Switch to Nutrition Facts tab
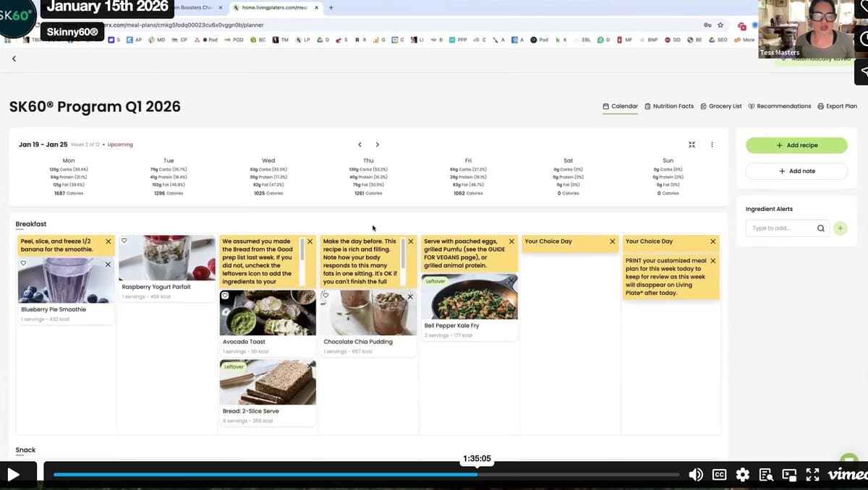Screen dimensions: 868x490 (669, 106)
